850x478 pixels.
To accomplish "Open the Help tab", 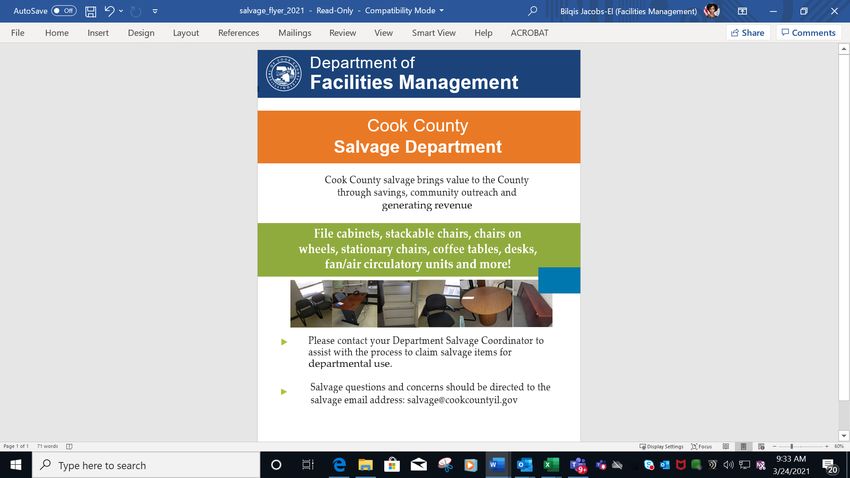I will (484, 33).
